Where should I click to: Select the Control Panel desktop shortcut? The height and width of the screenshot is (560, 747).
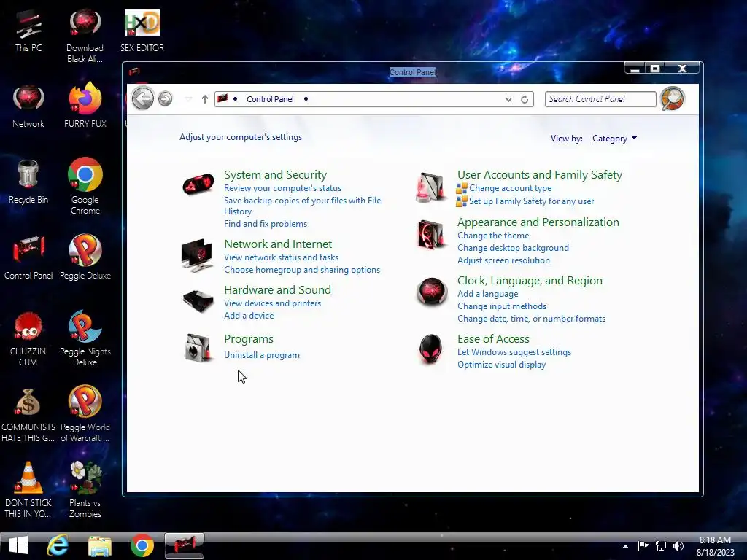click(x=28, y=257)
